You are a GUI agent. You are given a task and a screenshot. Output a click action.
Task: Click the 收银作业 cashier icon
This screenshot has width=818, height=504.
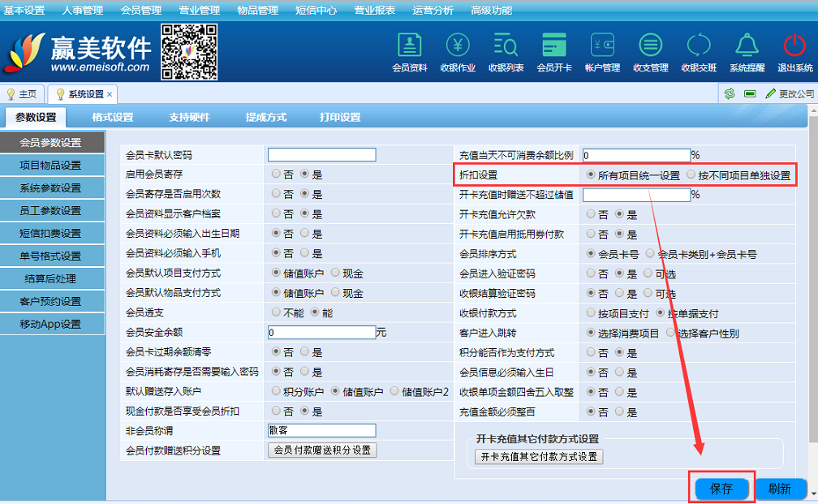click(x=458, y=52)
